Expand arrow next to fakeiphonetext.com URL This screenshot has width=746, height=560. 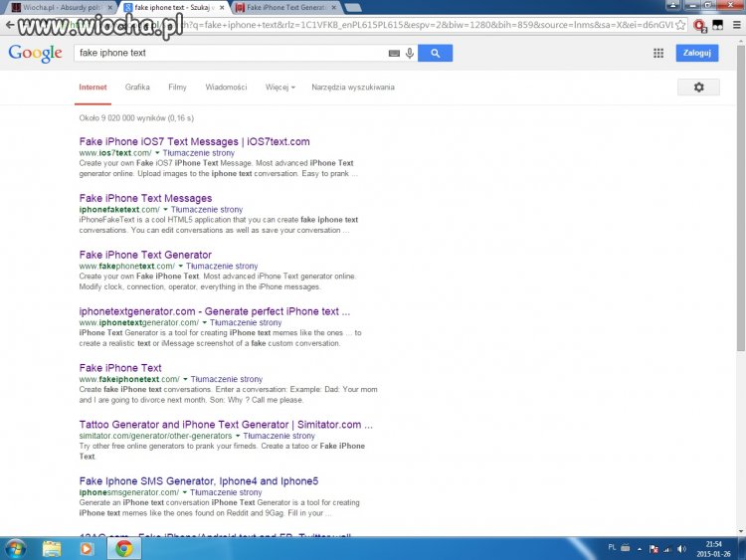pos(186,380)
